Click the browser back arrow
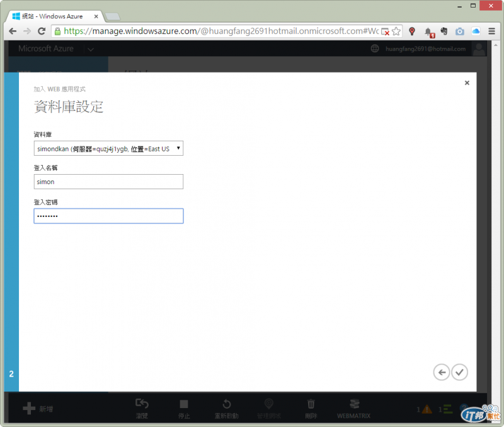This screenshot has width=504, height=427. (x=13, y=31)
